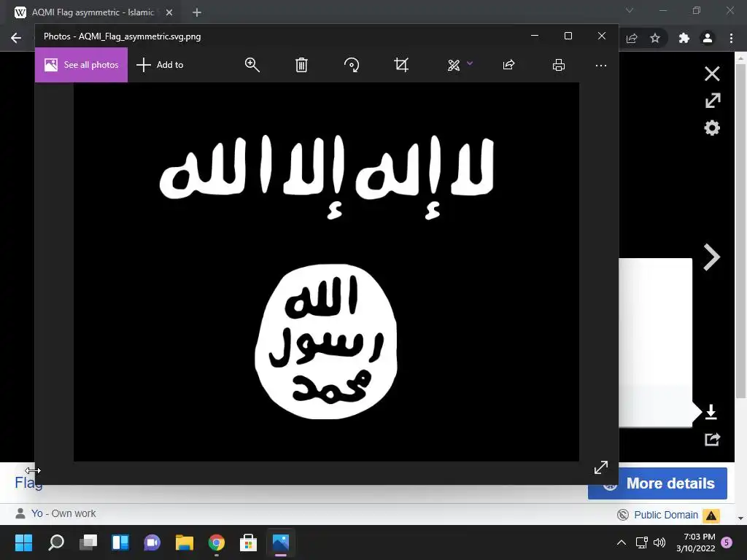The height and width of the screenshot is (560, 747).
Task: Open the Add to menu
Action: 160,65
